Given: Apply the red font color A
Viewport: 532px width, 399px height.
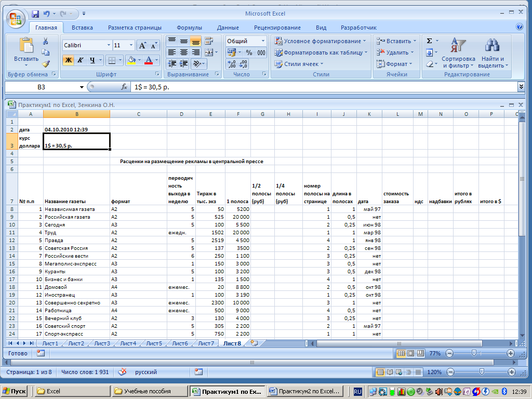Looking at the screenshot, I should [148, 60].
